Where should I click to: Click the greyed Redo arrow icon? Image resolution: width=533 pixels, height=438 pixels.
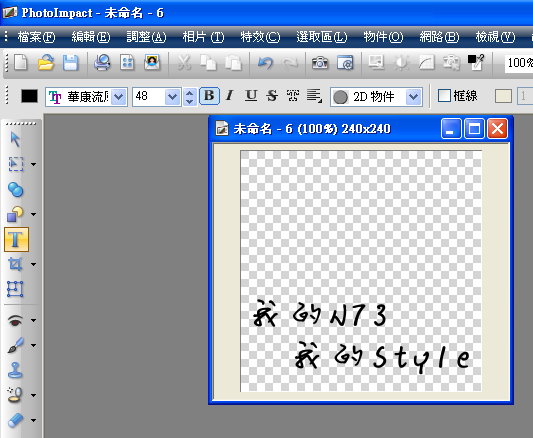tap(291, 63)
